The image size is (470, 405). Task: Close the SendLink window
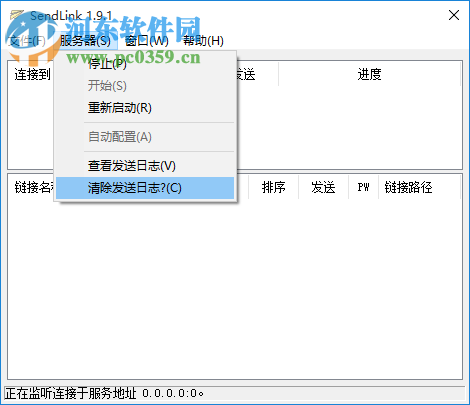[x=454, y=15]
